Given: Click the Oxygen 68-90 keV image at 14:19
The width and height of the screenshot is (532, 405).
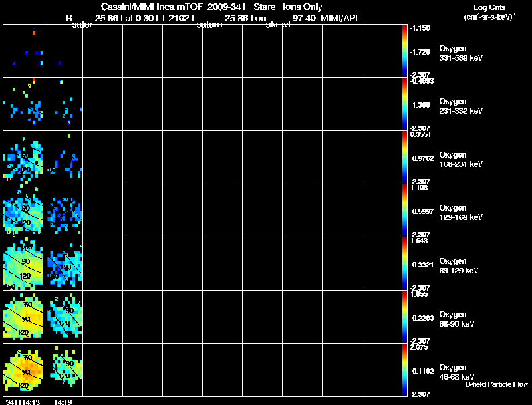Looking at the screenshot, I should [x=63, y=317].
